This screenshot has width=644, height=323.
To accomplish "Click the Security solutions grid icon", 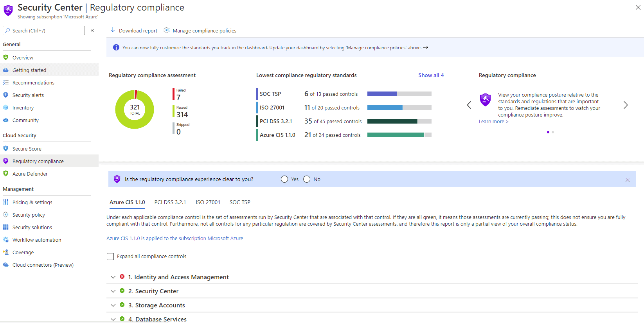I will click(5, 227).
